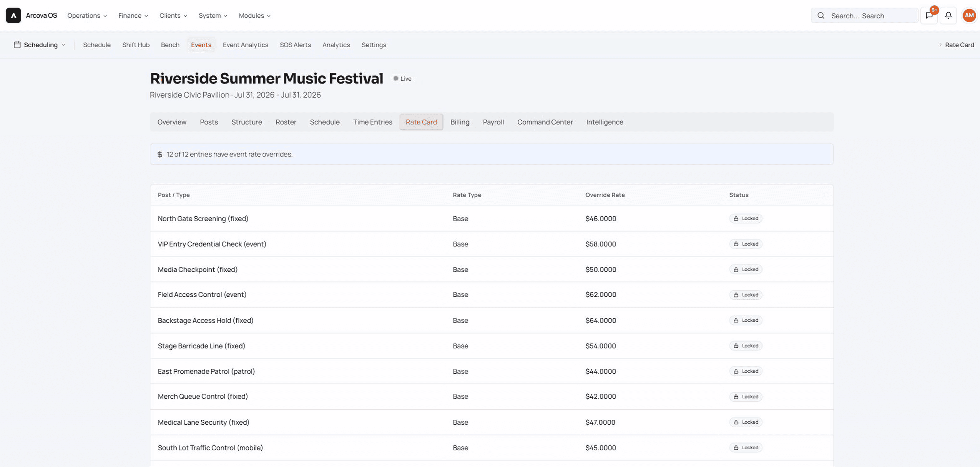The image size is (980, 467).
Task: Open SOS Alerts page
Action: pos(295,45)
